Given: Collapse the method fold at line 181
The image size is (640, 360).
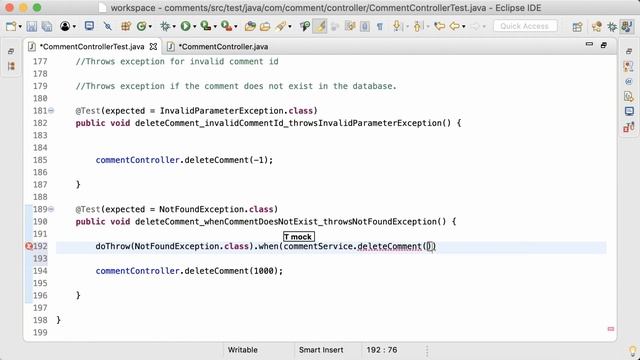Looking at the screenshot, I should tap(51, 111).
